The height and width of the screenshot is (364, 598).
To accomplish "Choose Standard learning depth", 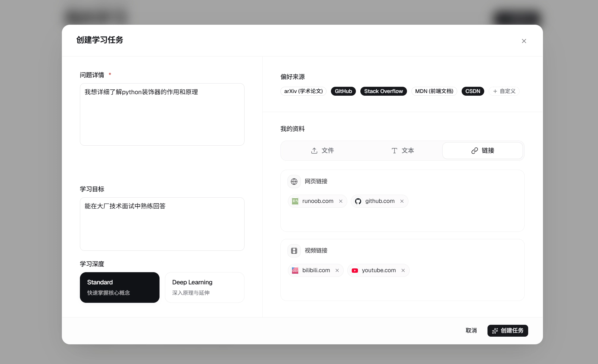I will [x=120, y=287].
